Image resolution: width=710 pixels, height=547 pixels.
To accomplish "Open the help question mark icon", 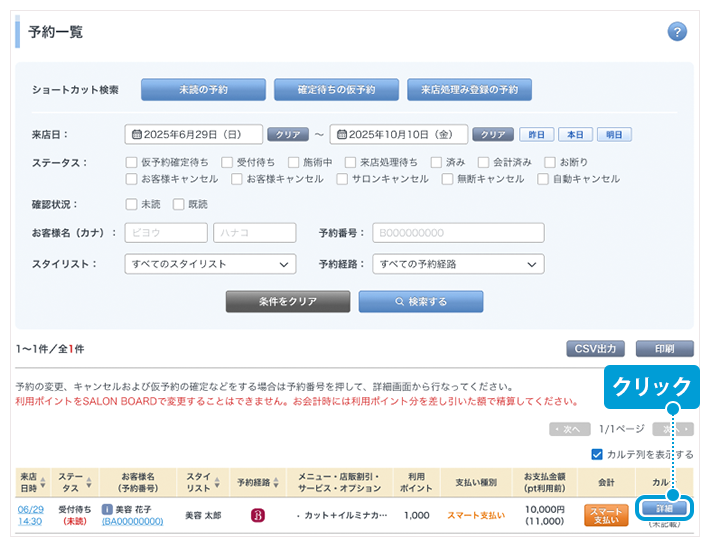I will tap(677, 32).
